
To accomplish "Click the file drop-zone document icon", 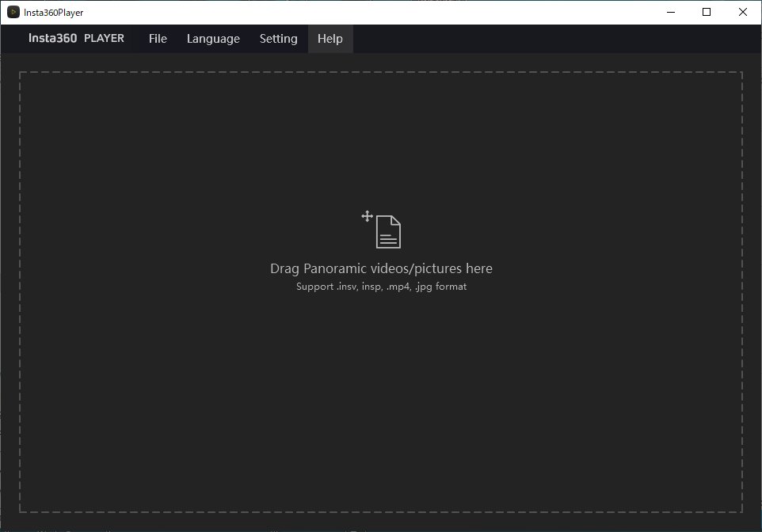I will (388, 232).
